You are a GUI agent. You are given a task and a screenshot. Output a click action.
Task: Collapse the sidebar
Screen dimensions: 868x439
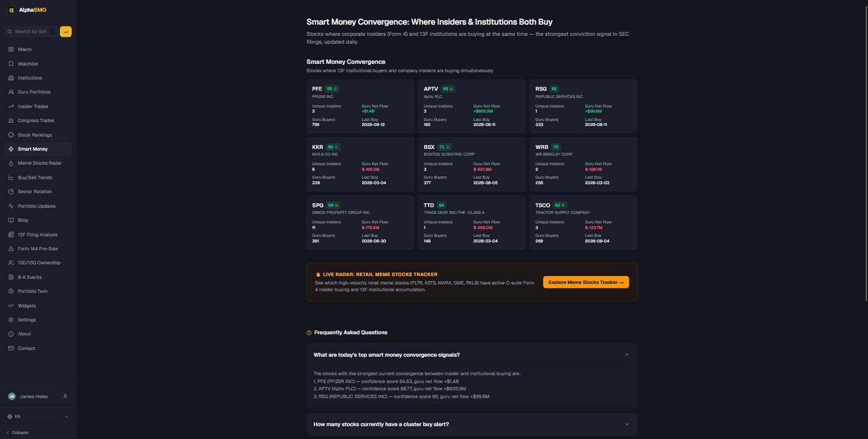pos(17,432)
